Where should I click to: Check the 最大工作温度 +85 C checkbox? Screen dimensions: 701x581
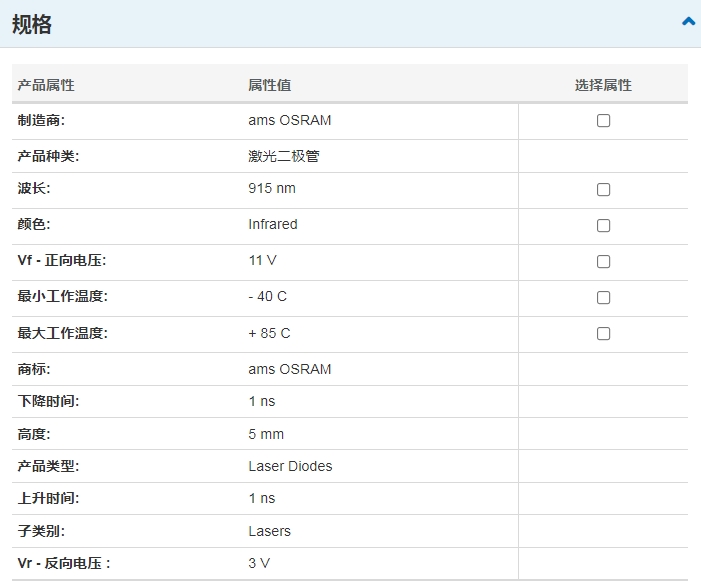(603, 333)
